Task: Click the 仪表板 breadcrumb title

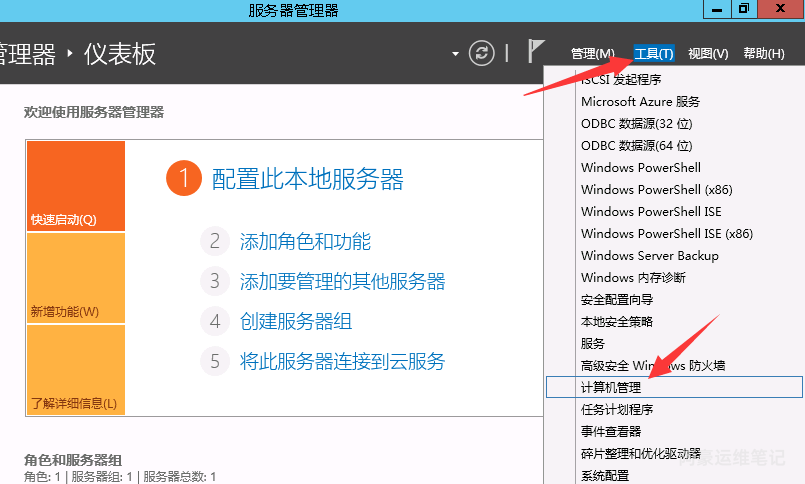Action: click(x=120, y=54)
